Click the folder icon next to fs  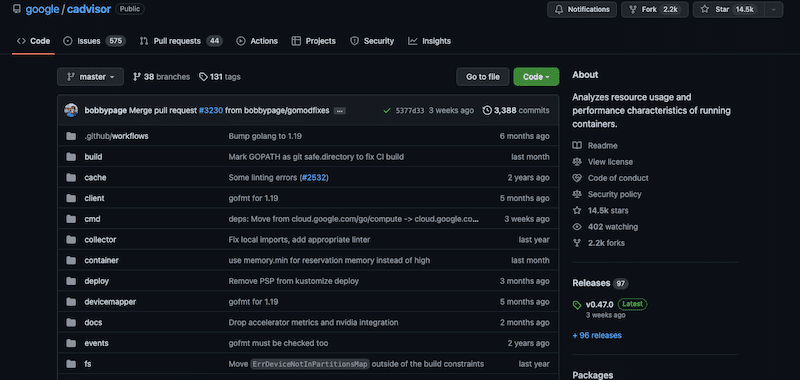click(x=71, y=364)
